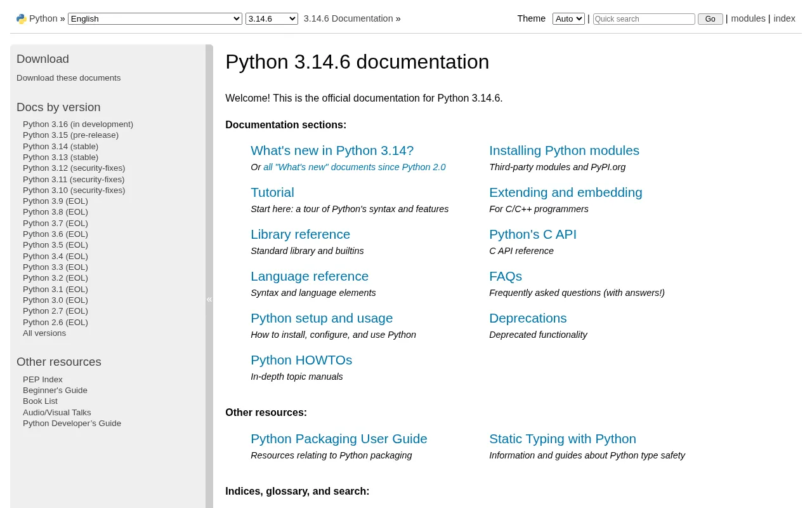Open Python 3.7 (EOL) docs
Screen dimensions: 812x508
click(55, 223)
